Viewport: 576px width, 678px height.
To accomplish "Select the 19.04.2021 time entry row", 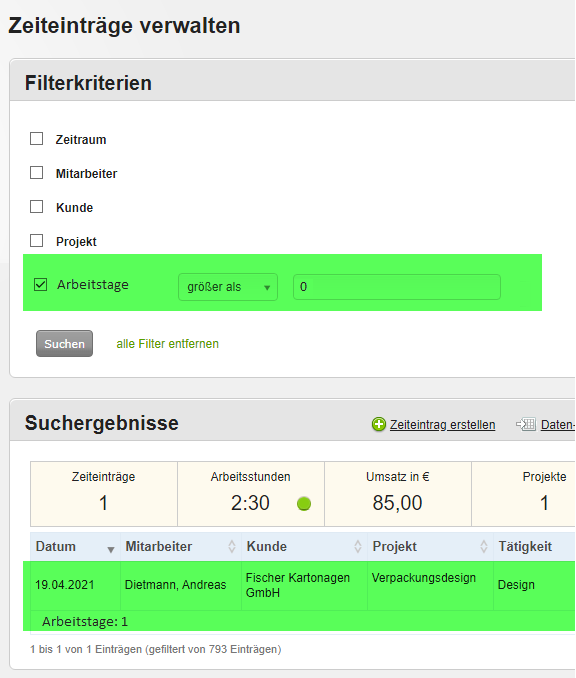I will [x=299, y=585].
